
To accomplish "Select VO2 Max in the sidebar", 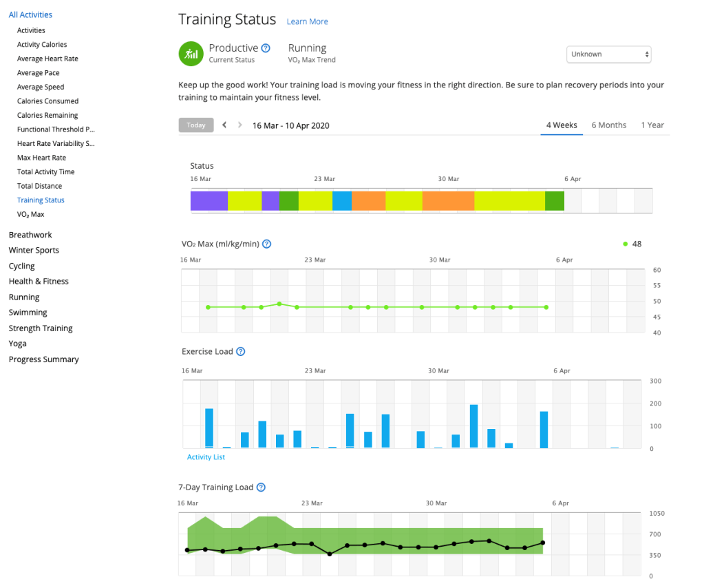I will coord(30,214).
